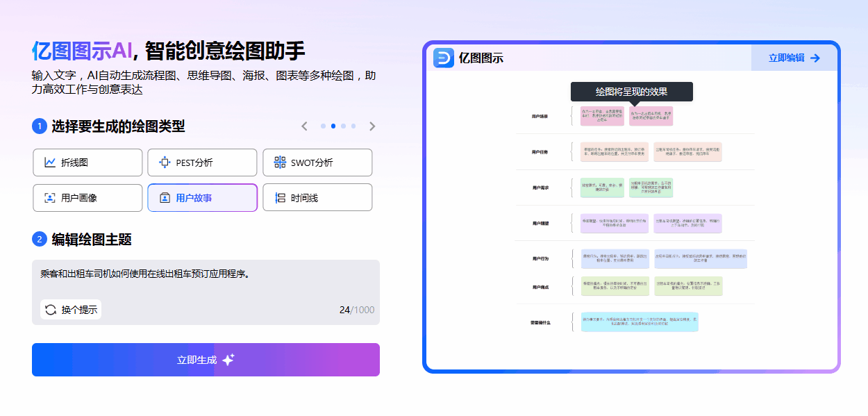Start generation with the 立即生成 button
The height and width of the screenshot is (416, 868).
206,360
